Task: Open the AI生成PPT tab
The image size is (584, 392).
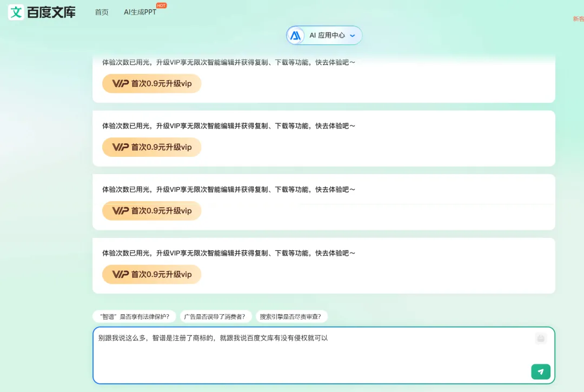Action: 140,12
